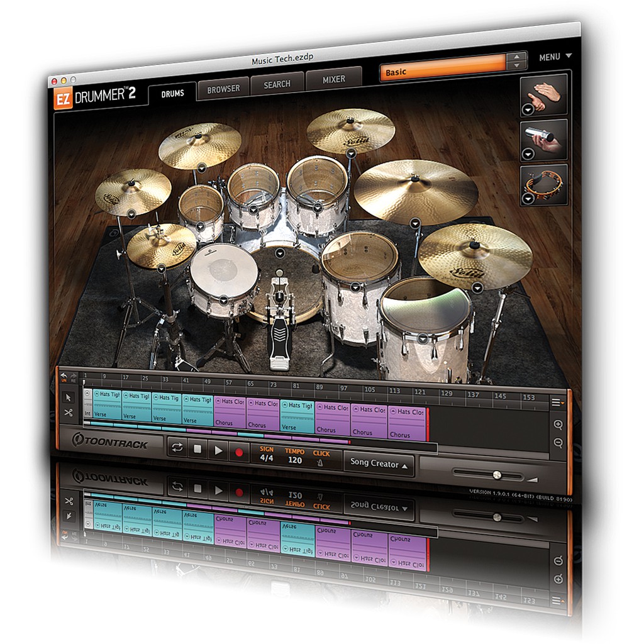The height and width of the screenshot is (644, 644).
Task: Adjust the master volume slider knob
Action: (497, 475)
